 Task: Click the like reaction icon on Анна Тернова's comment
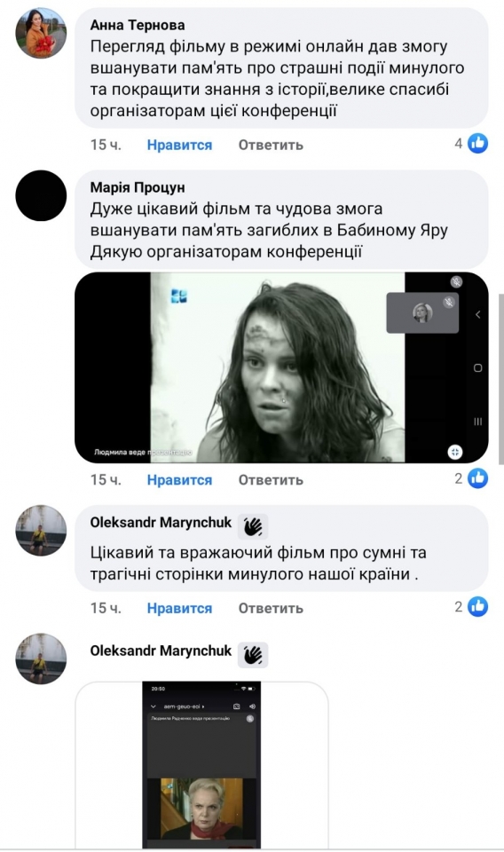pyautogui.click(x=478, y=144)
